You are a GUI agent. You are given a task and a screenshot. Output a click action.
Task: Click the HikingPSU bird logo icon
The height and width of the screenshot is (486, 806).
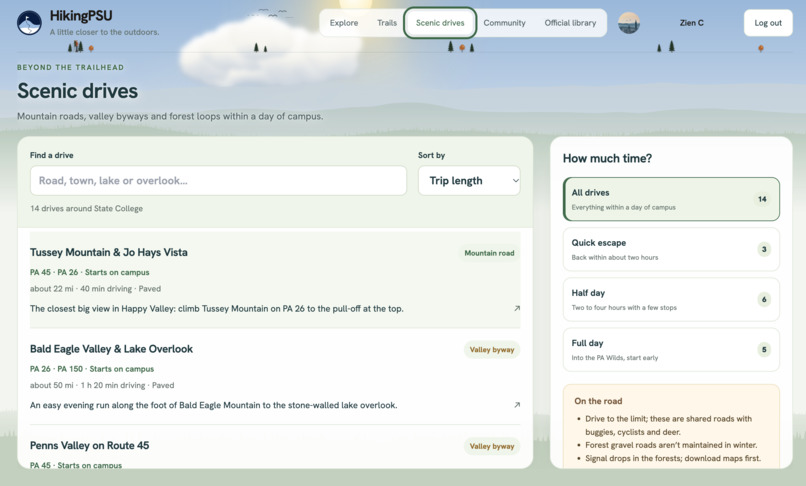(29, 23)
